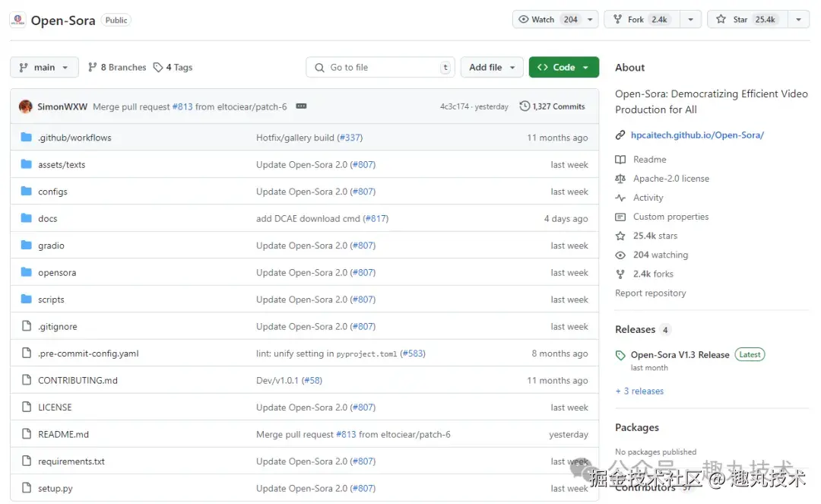Click the docs folder icon
This screenshot has height=504, width=821.
26,218
